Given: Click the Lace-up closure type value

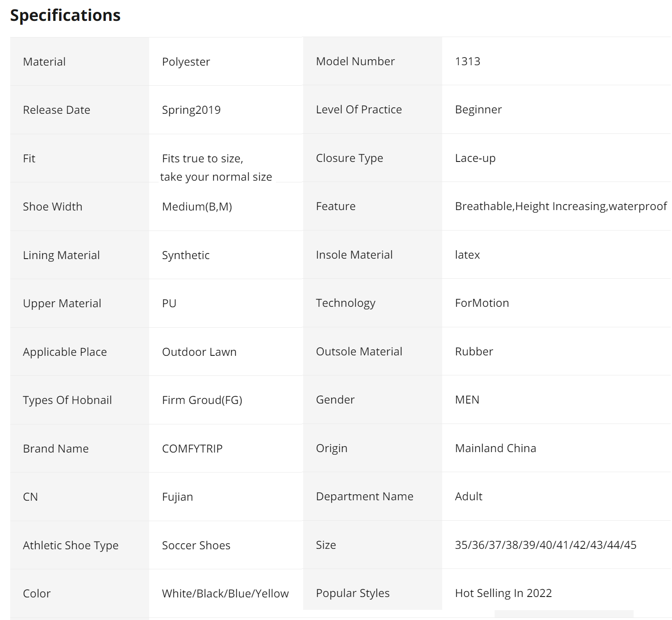Looking at the screenshot, I should coord(475,158).
